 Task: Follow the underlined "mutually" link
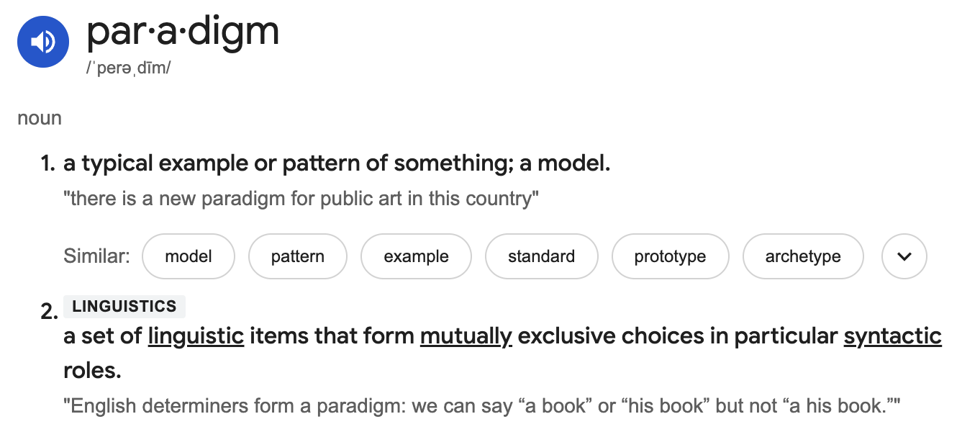pos(466,336)
